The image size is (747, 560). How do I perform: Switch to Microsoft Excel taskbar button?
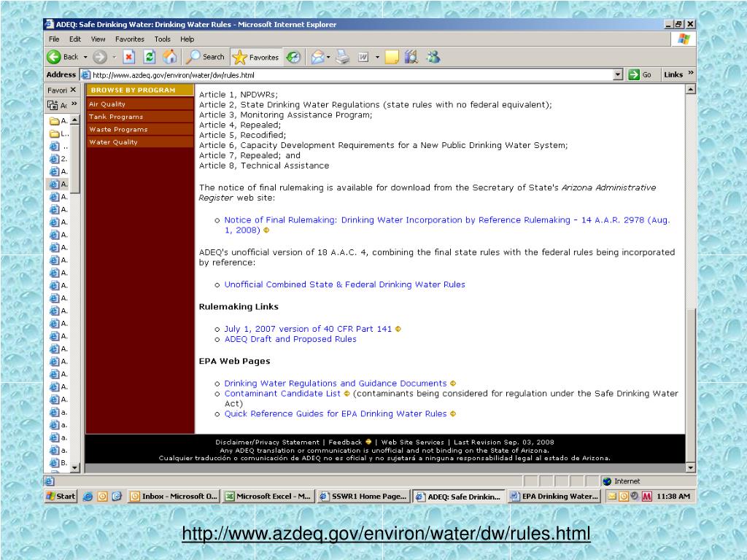[268, 496]
